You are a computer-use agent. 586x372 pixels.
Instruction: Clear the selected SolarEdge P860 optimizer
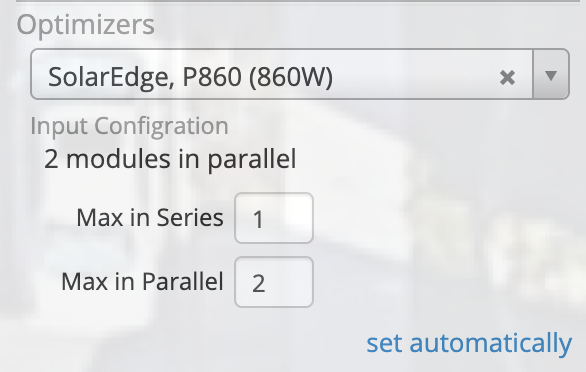[x=507, y=77]
